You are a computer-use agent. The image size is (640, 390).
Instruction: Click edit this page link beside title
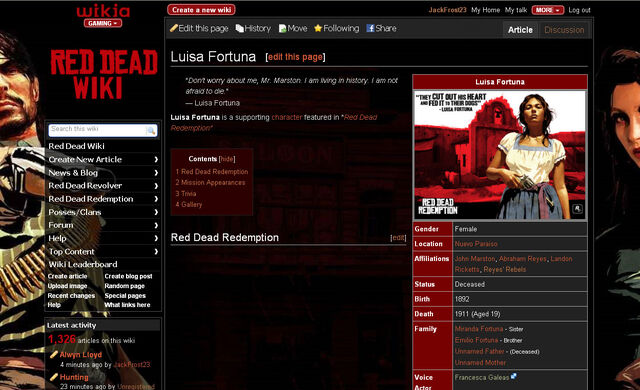(295, 57)
